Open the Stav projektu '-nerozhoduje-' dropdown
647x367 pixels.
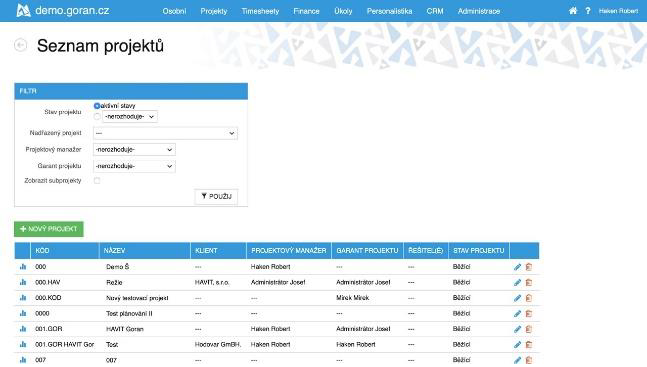pos(130,117)
